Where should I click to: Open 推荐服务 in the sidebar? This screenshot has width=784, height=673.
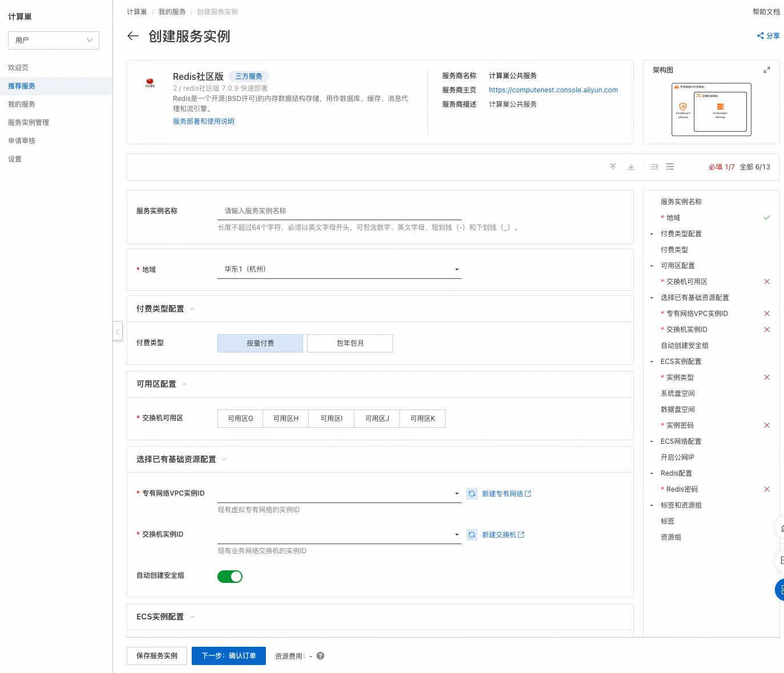coord(56,86)
